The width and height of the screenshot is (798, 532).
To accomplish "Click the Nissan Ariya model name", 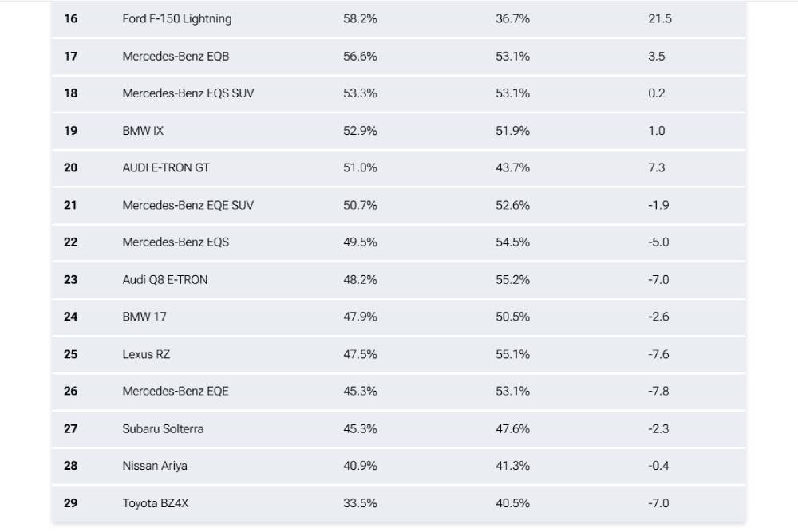I will tap(155, 465).
